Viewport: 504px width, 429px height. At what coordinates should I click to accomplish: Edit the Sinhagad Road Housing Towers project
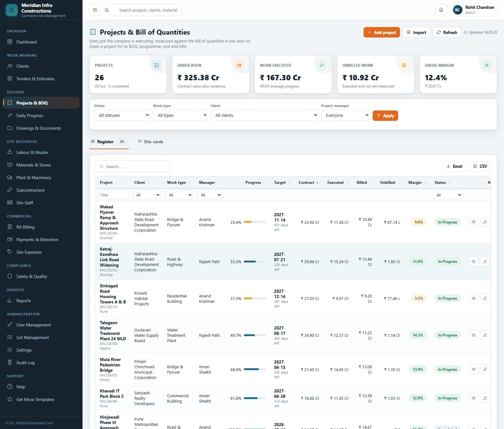[485, 298]
